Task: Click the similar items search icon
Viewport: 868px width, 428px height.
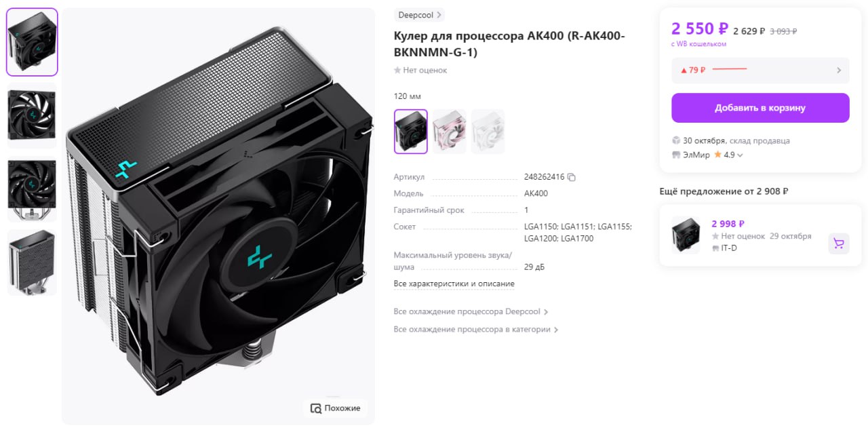Action: 315,408
